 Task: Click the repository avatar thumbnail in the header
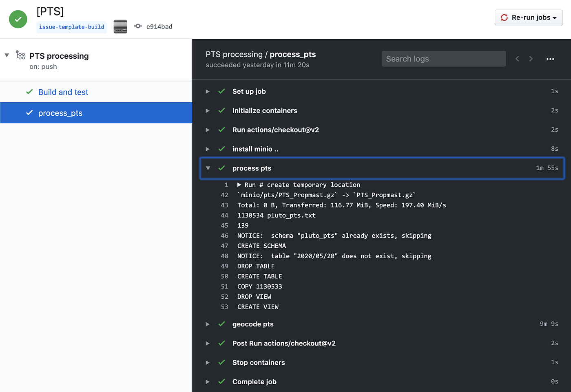(x=120, y=26)
